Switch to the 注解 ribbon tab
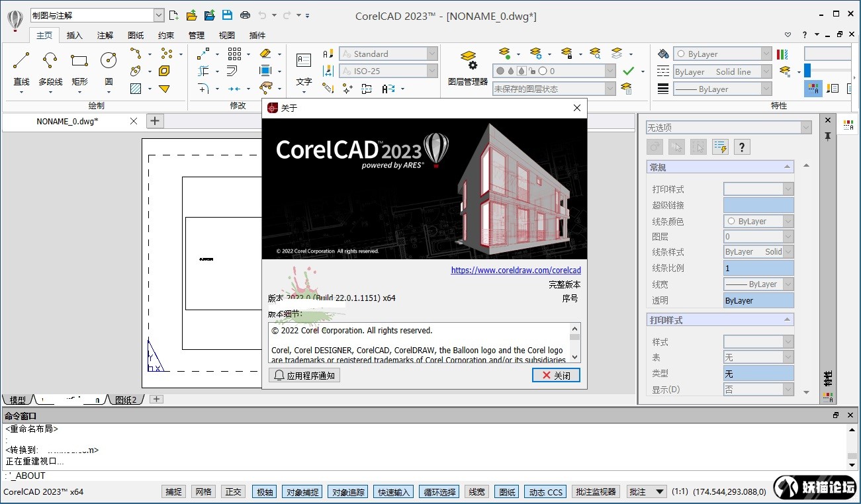The image size is (861, 504). click(x=105, y=35)
